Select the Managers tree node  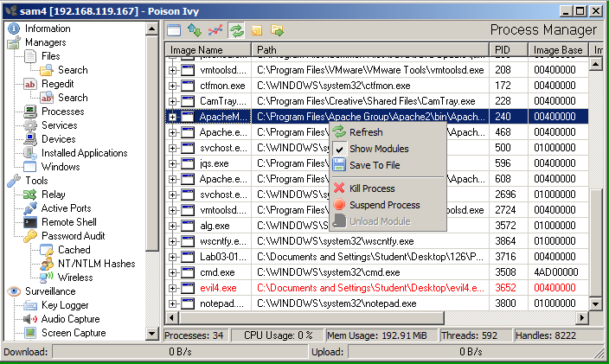(46, 42)
